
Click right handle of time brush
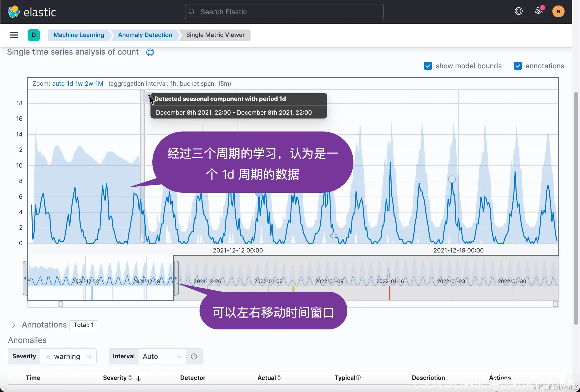pyautogui.click(x=176, y=278)
